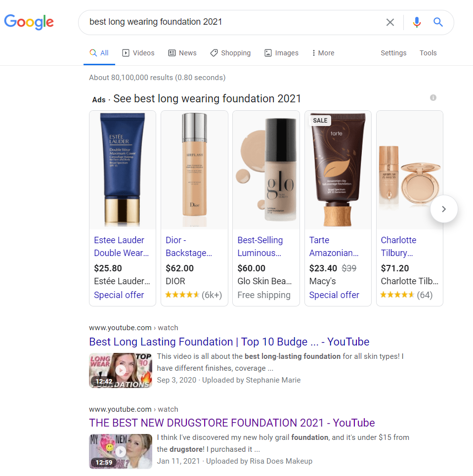Start voice search with the microphone icon

click(x=417, y=22)
